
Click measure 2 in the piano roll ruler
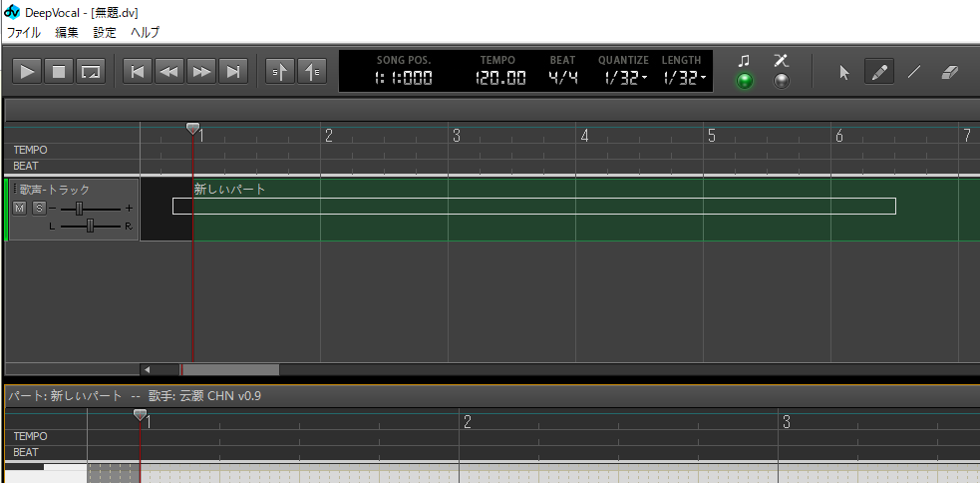(467, 422)
